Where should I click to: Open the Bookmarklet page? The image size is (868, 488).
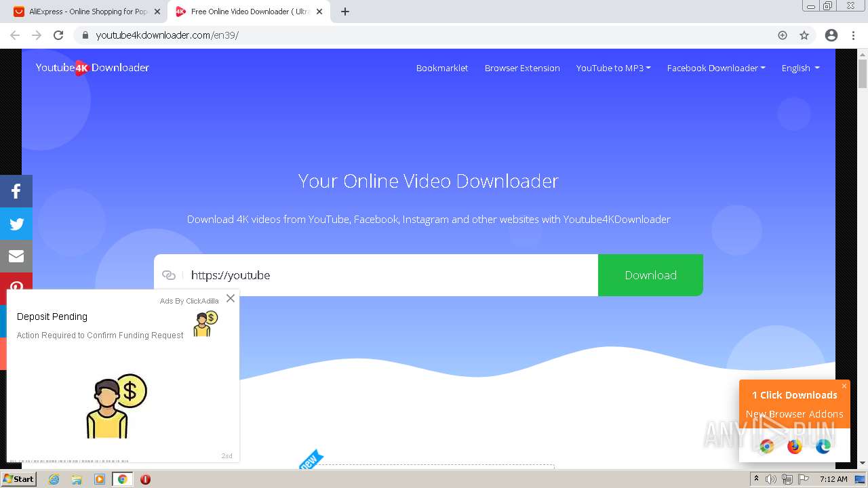442,68
